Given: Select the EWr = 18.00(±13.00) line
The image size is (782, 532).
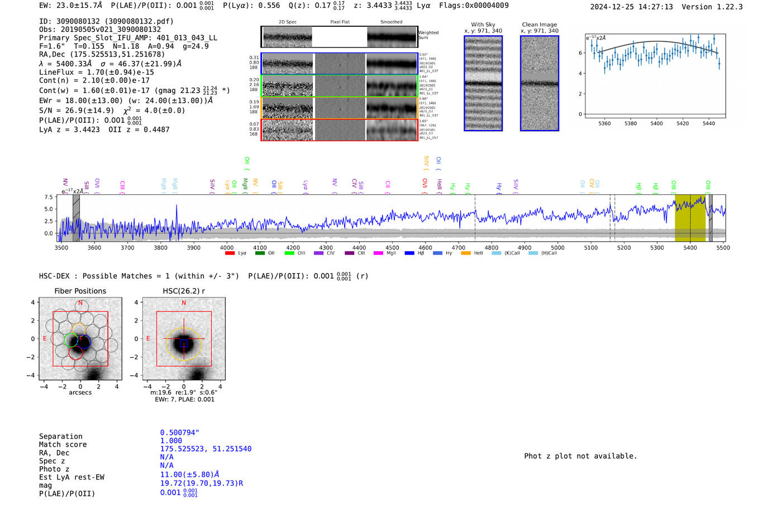Looking at the screenshot, I should point(126,100).
